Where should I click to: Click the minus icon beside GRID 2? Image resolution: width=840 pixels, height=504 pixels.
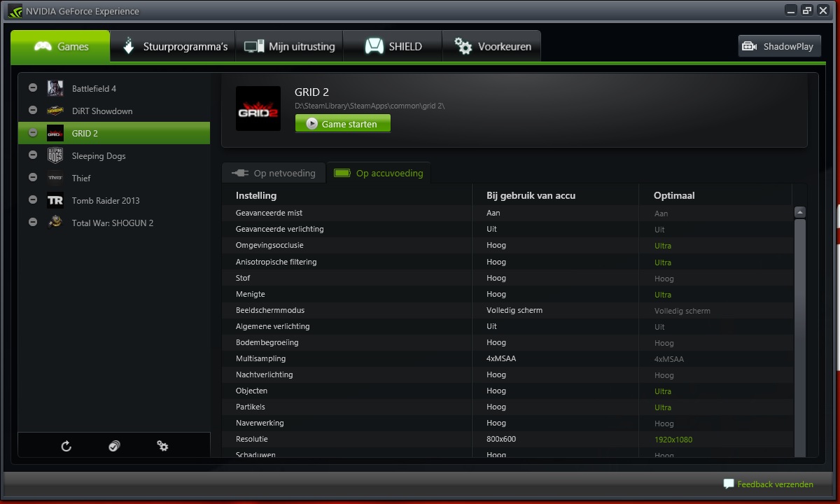(x=32, y=132)
